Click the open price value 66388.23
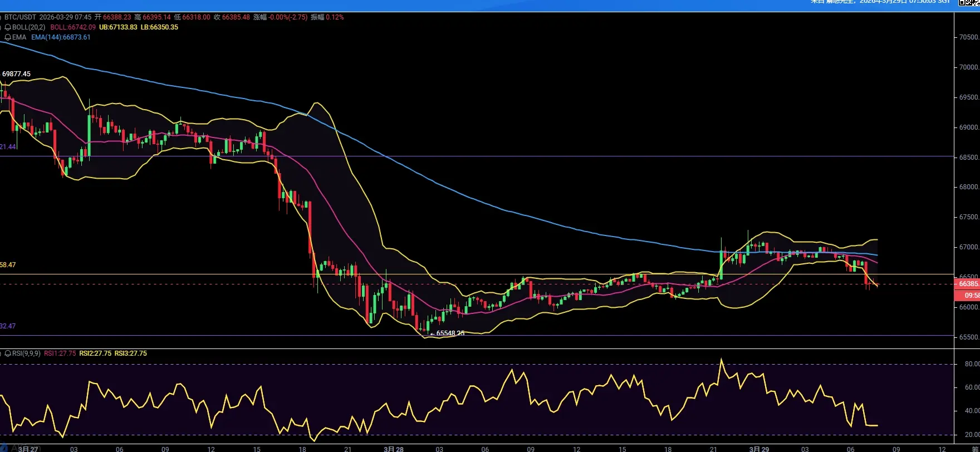This screenshot has width=980, height=452. click(x=117, y=17)
